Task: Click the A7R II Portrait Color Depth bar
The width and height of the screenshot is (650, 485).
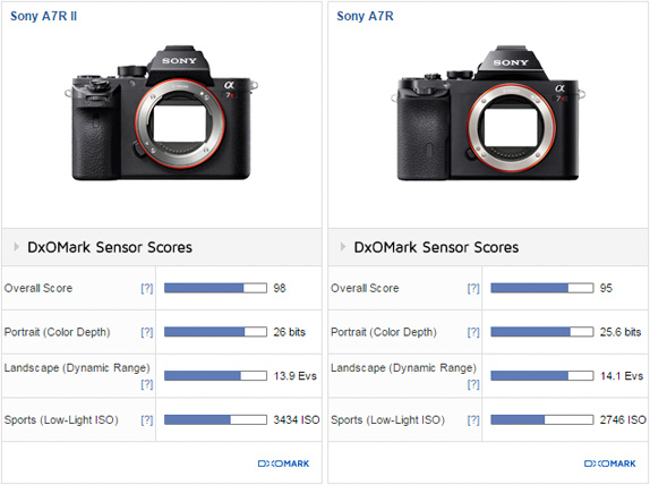Action: pyautogui.click(x=216, y=332)
